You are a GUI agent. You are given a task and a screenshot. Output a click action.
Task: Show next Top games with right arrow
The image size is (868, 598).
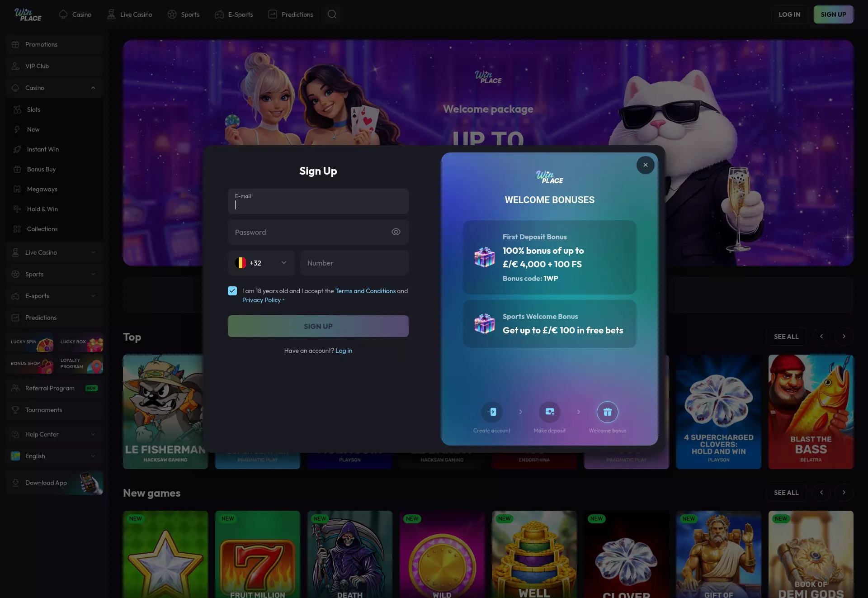(x=844, y=337)
